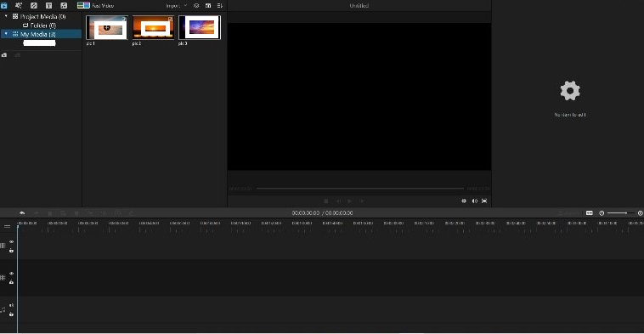Lock the second video track
Viewport: 644px width, 334px height.
click(12, 282)
